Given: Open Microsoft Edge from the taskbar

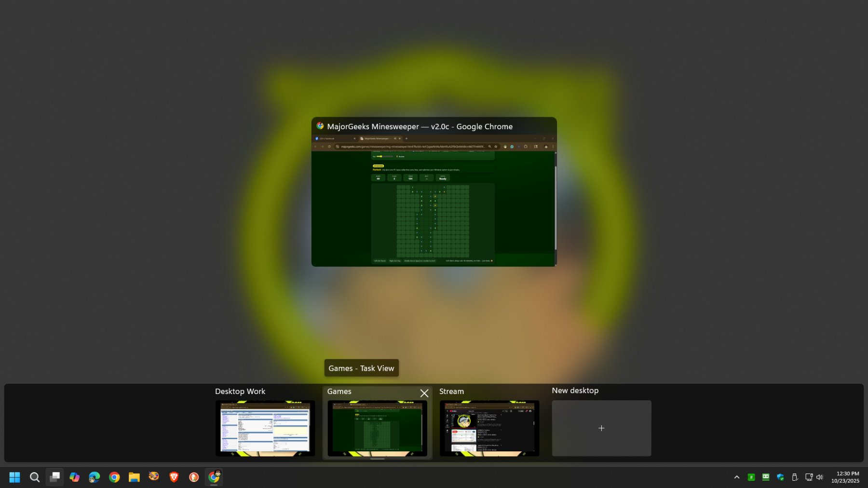Looking at the screenshot, I should point(94,477).
